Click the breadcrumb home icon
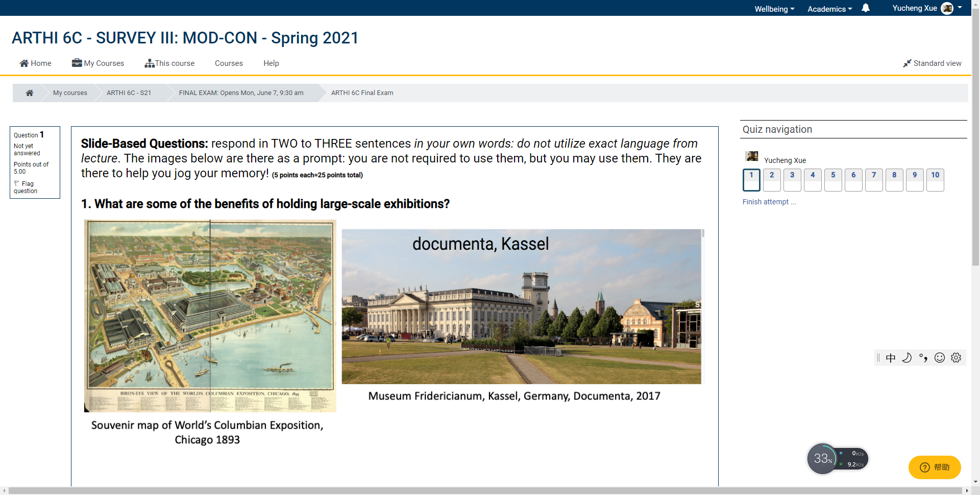 click(x=30, y=93)
